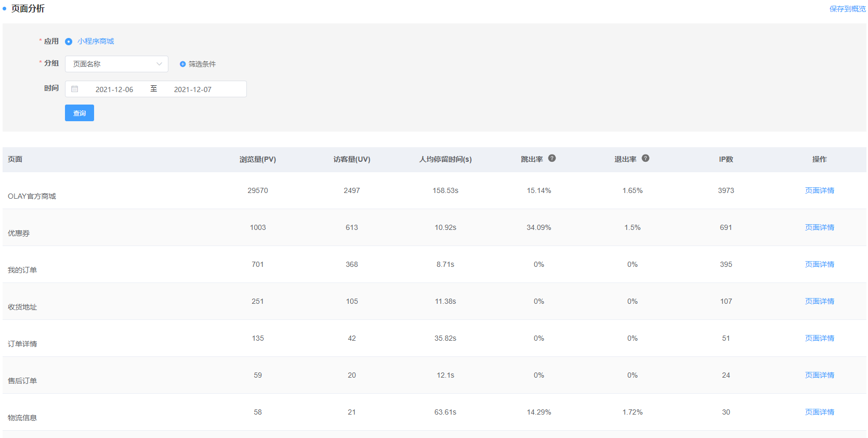
Task: Select the 小程序商城 radio button
Action: coord(69,42)
